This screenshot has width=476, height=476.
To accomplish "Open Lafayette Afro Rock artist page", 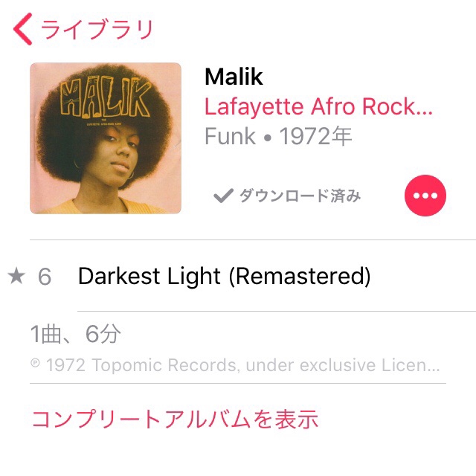I will 318,107.
